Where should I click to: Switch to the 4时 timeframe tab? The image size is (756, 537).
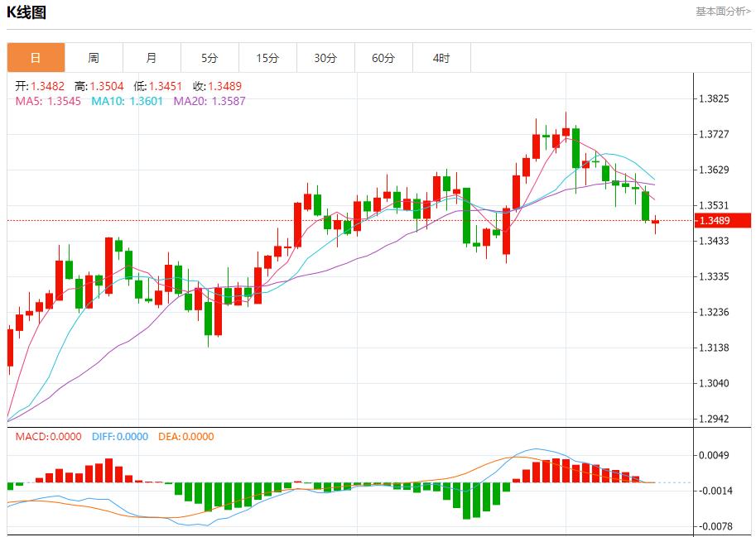click(441, 58)
